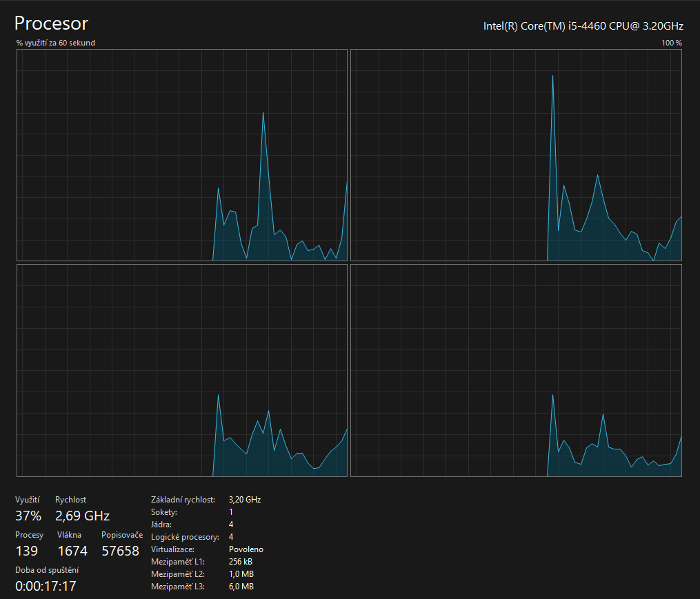Screen dimensions: 700x599
Task: Select the top-left core usage graph
Action: tap(181, 155)
